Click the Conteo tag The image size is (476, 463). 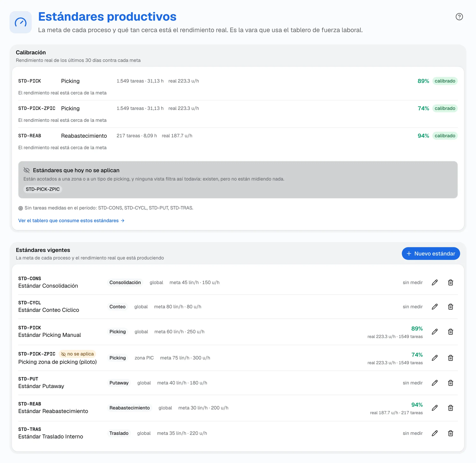[x=117, y=307]
